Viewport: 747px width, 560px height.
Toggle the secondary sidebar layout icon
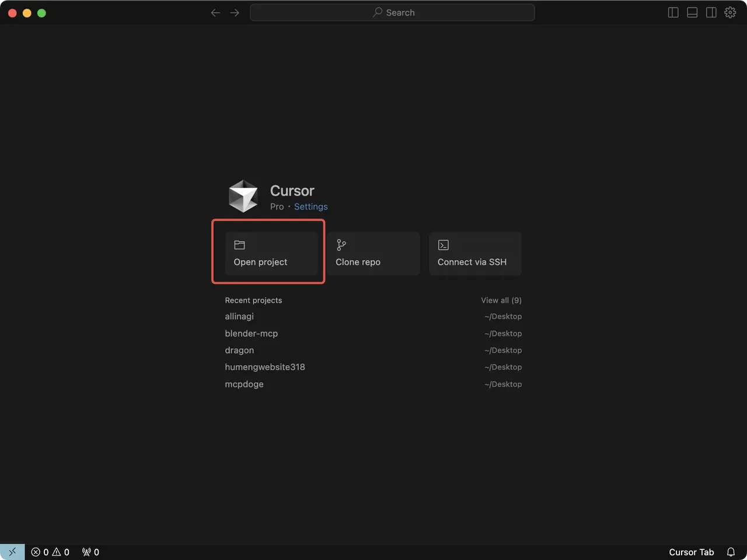pyautogui.click(x=711, y=12)
